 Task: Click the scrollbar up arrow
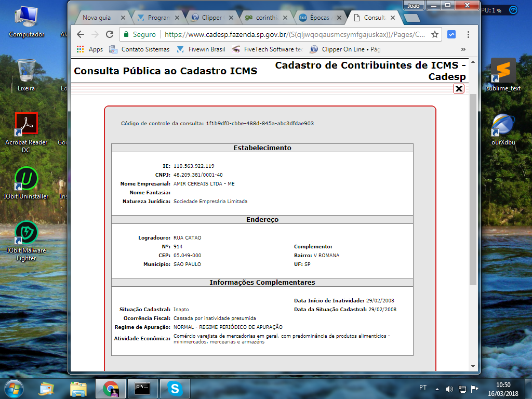point(473,62)
